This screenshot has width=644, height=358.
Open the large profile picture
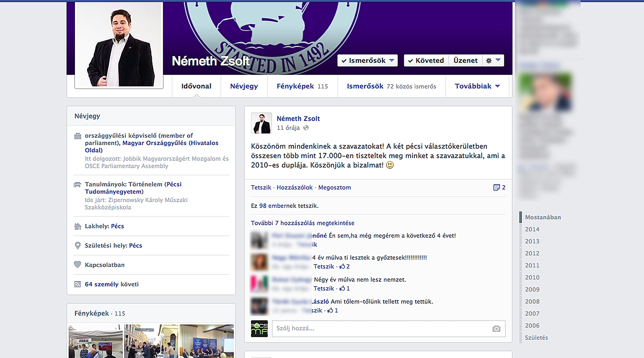[x=119, y=44]
